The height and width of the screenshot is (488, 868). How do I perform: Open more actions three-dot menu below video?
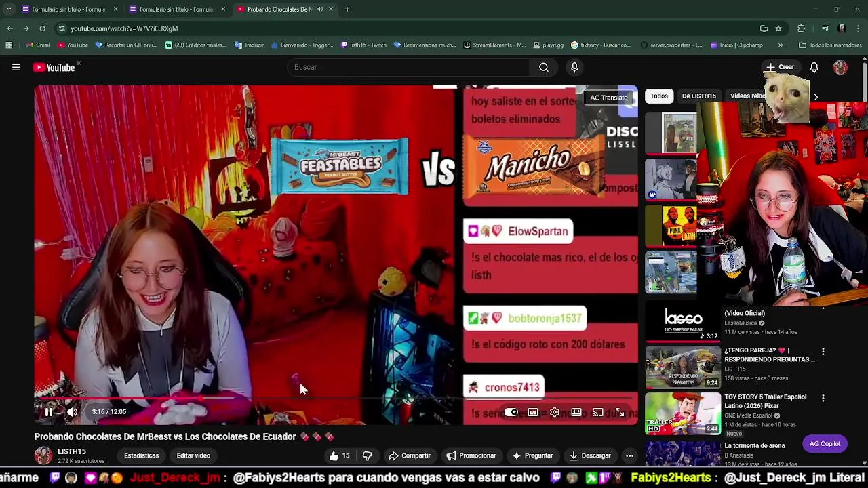pos(629,455)
